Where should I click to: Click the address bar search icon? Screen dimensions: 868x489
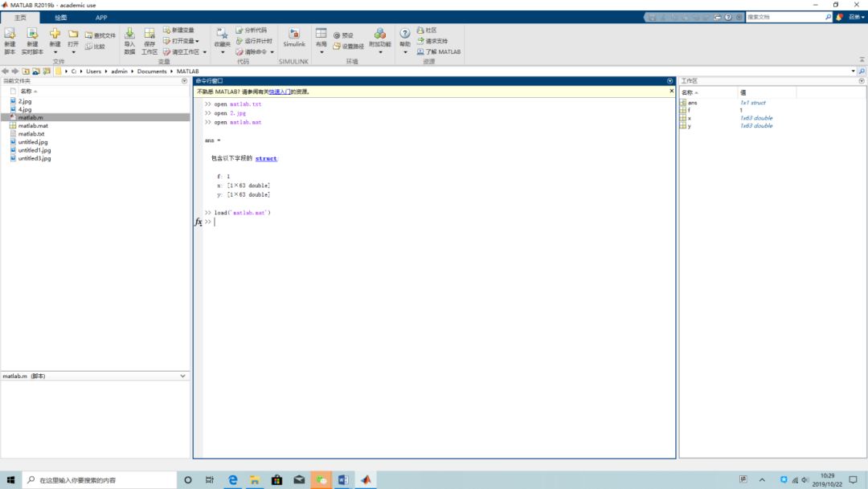click(862, 71)
